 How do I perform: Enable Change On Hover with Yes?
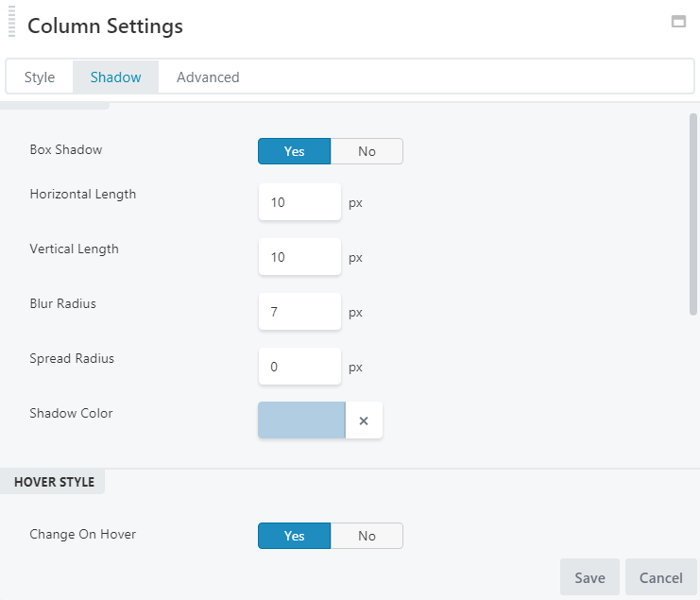(x=295, y=536)
